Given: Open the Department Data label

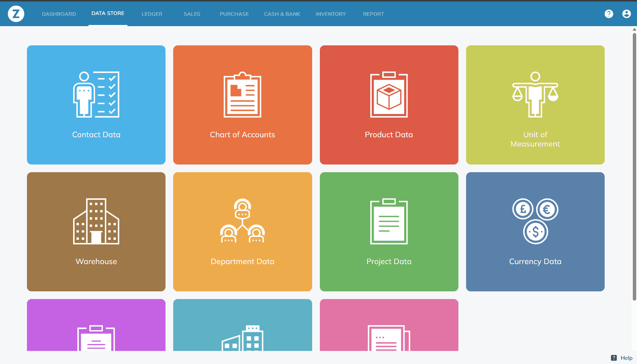Looking at the screenshot, I should click(x=242, y=261).
